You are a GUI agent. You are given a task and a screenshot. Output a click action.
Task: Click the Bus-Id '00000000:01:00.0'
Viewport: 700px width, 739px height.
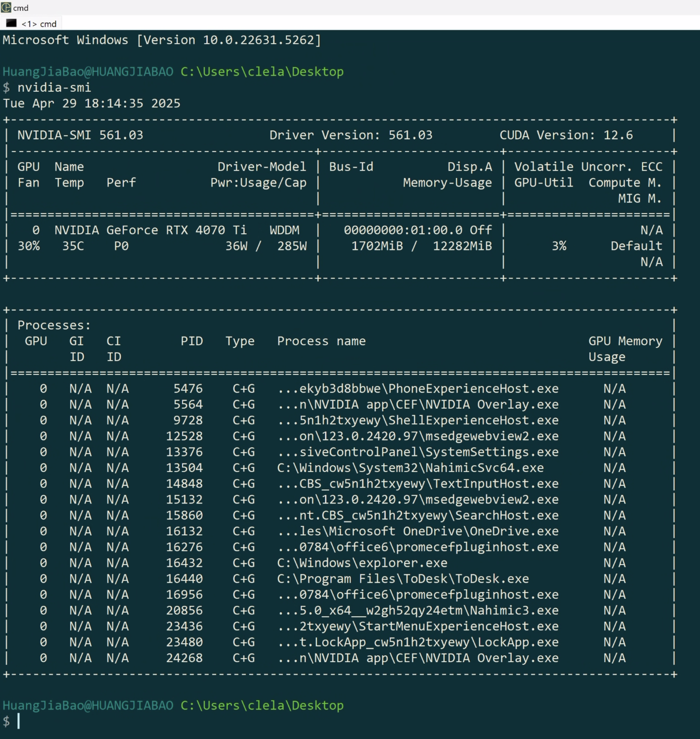[x=403, y=230]
